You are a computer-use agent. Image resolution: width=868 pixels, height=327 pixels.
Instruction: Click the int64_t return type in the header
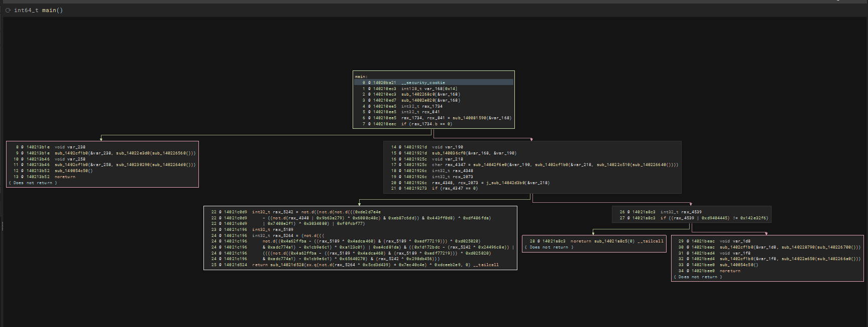pos(26,10)
